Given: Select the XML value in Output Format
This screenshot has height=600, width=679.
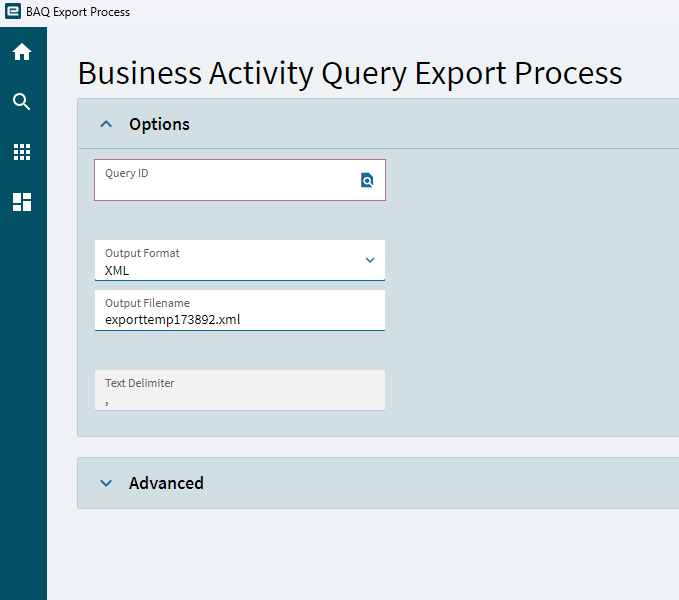Looking at the screenshot, I should click(x=117, y=271).
